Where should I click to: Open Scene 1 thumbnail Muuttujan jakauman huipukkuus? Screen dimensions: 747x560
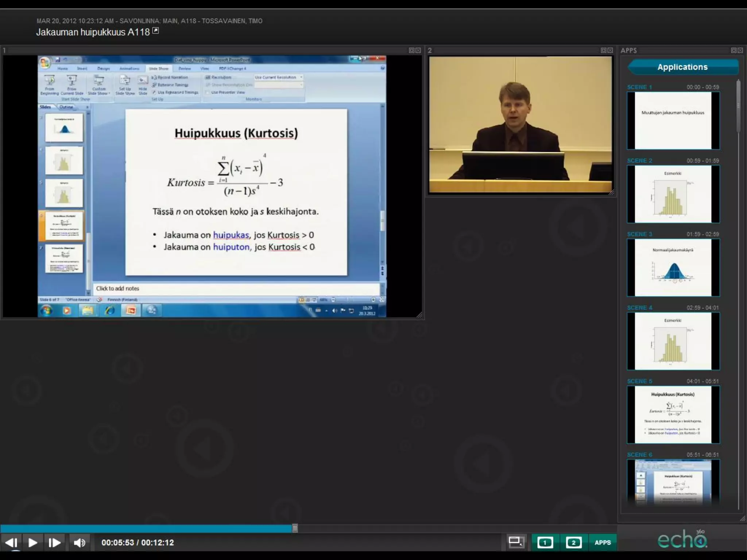[673, 120]
